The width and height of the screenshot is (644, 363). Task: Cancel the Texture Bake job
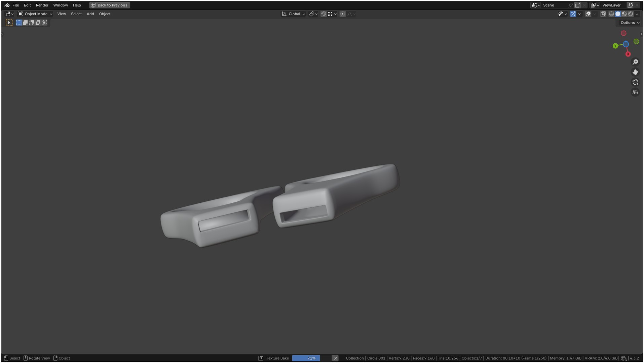[x=335, y=358]
